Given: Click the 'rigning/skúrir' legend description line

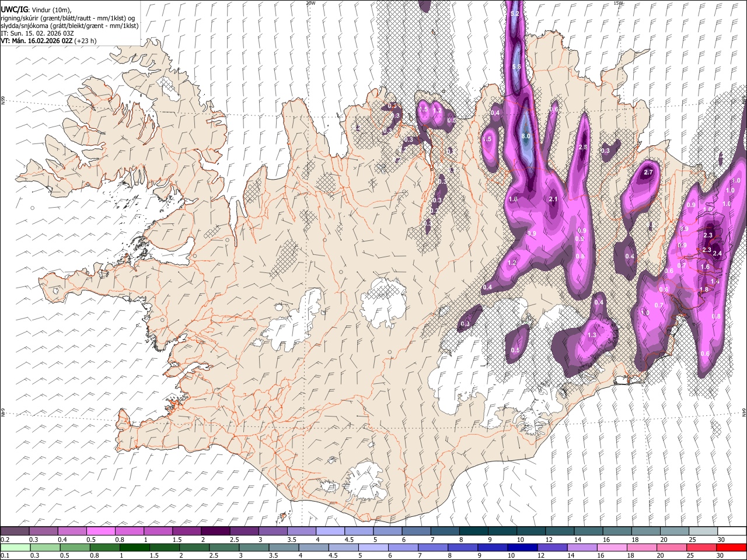Looking at the screenshot, I should tap(68, 17).
